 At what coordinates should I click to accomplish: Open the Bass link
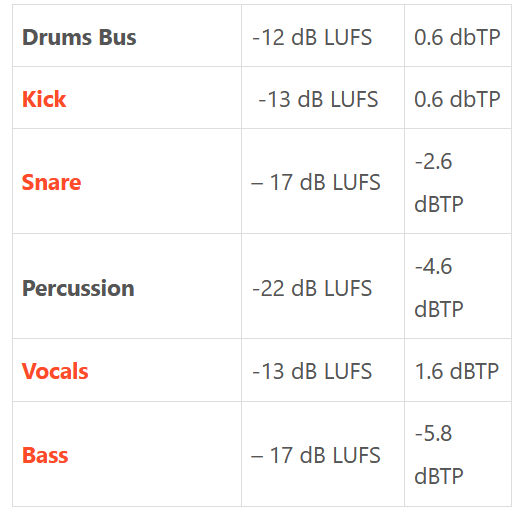(x=45, y=455)
